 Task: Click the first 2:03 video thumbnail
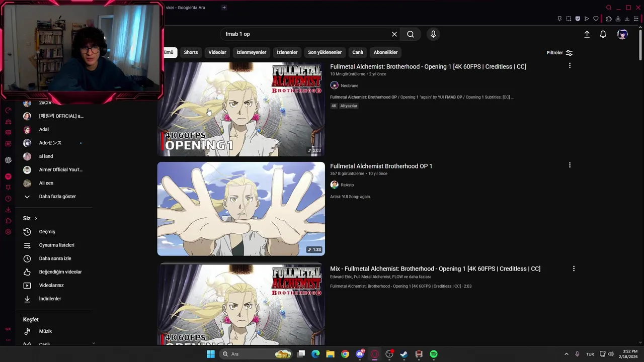point(241,109)
